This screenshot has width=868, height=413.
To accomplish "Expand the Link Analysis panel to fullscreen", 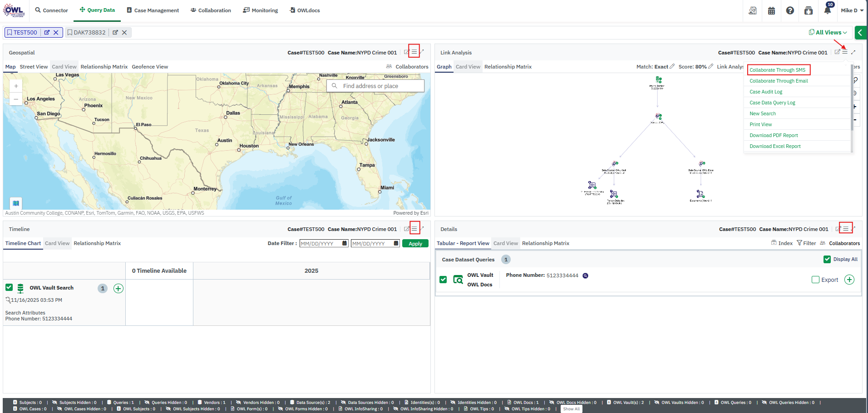I will point(853,52).
